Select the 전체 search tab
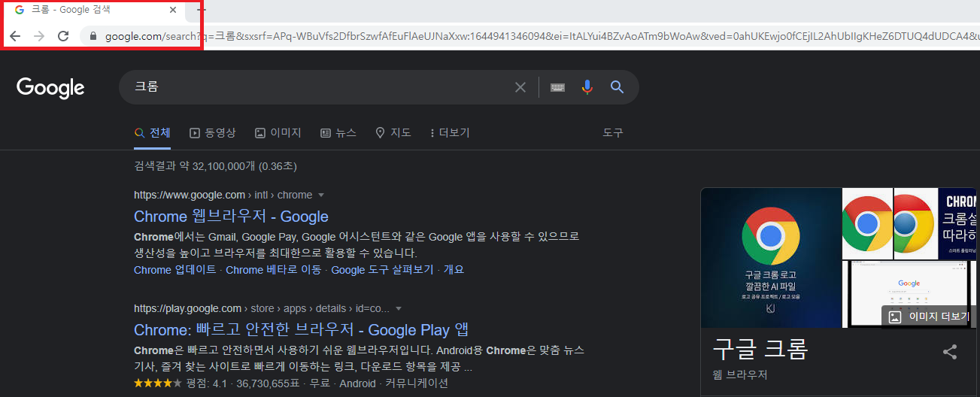Image resolution: width=980 pixels, height=397 pixels. tap(153, 133)
